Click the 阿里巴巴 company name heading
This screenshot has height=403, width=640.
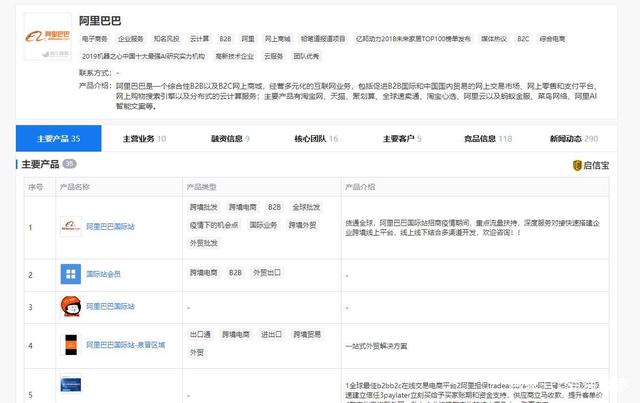point(100,20)
